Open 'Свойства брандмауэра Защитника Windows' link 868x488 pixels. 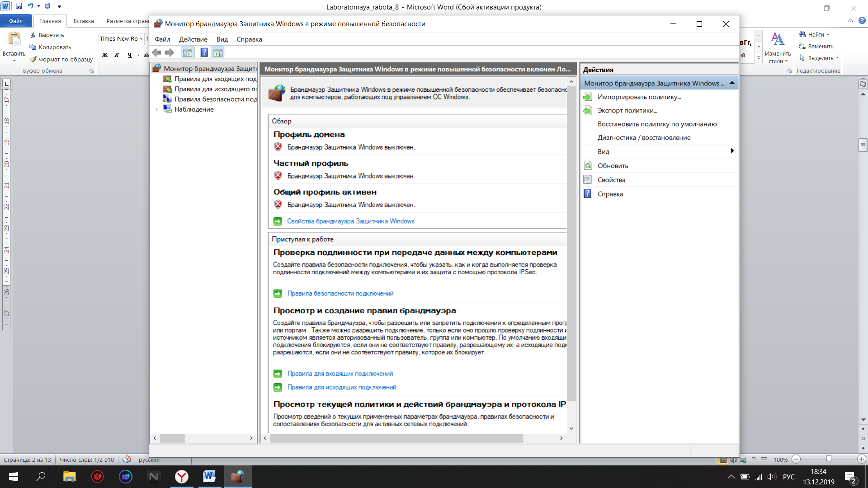[x=351, y=221]
